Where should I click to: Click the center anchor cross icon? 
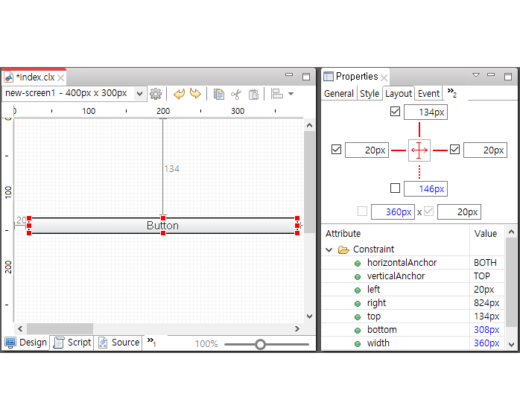419,150
